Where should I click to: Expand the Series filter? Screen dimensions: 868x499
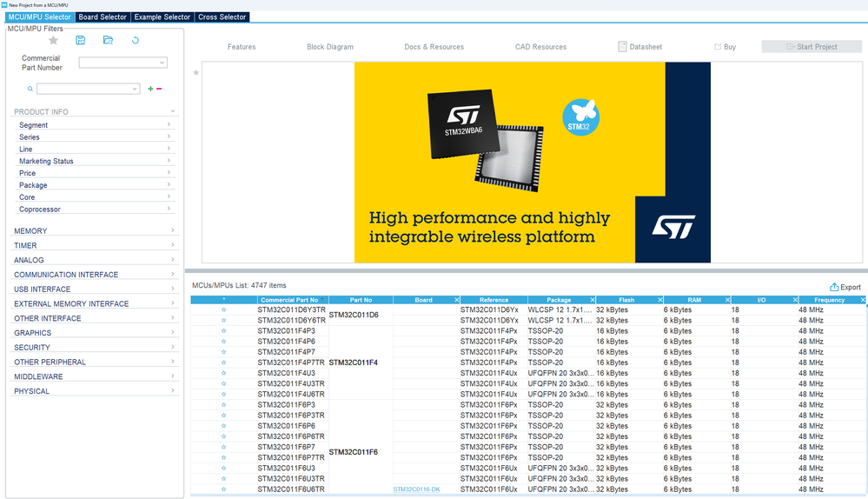pos(169,136)
